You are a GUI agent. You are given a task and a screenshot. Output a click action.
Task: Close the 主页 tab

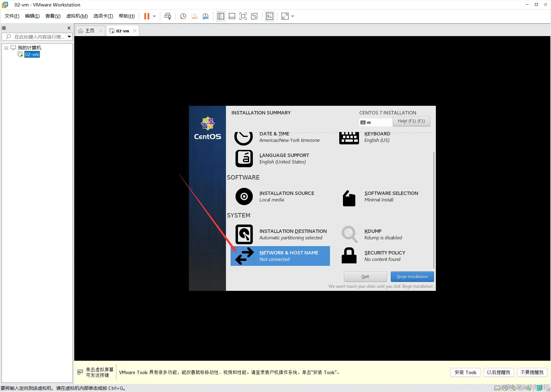[x=101, y=31]
